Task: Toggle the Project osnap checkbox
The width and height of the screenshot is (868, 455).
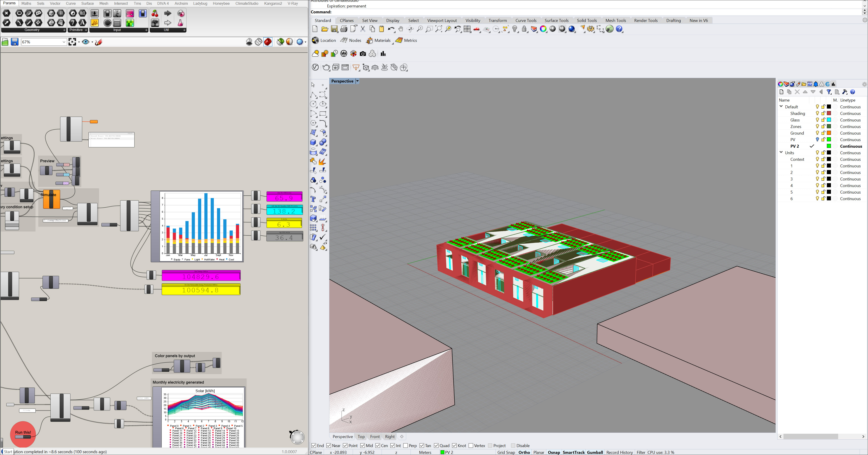Action: pyautogui.click(x=490, y=446)
